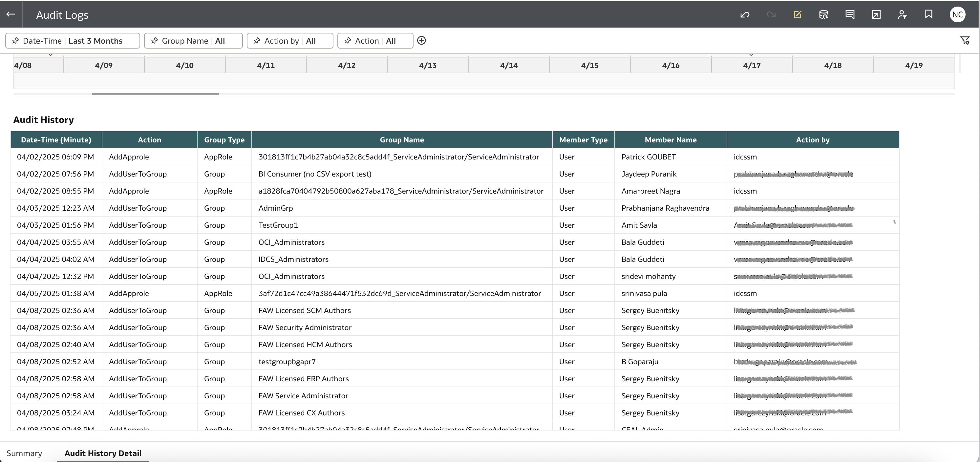Open the share with users icon
Viewport: 980px width, 462px height.
coord(902,14)
